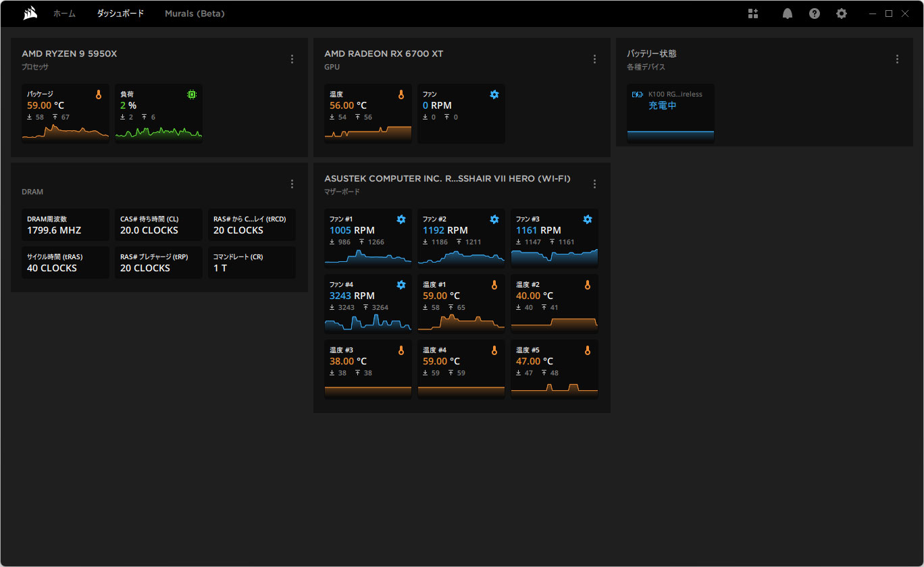Select the DRAM周波数 1799.6 MHZ tile

pos(65,225)
